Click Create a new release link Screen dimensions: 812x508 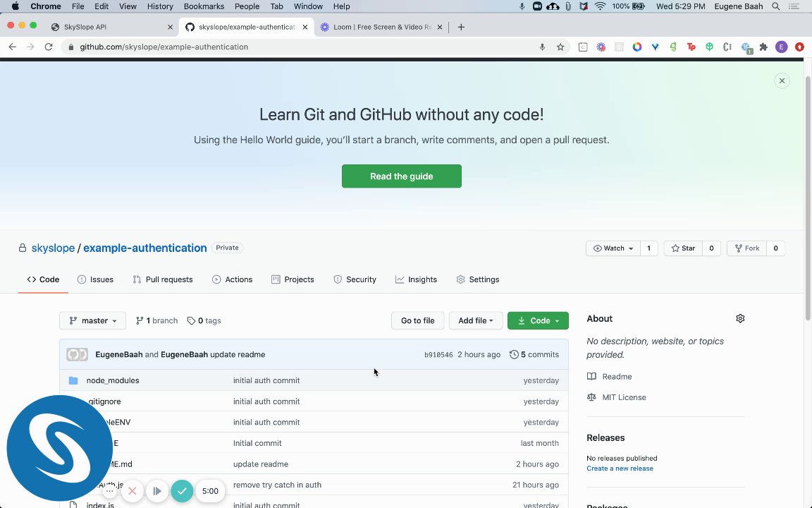620,468
